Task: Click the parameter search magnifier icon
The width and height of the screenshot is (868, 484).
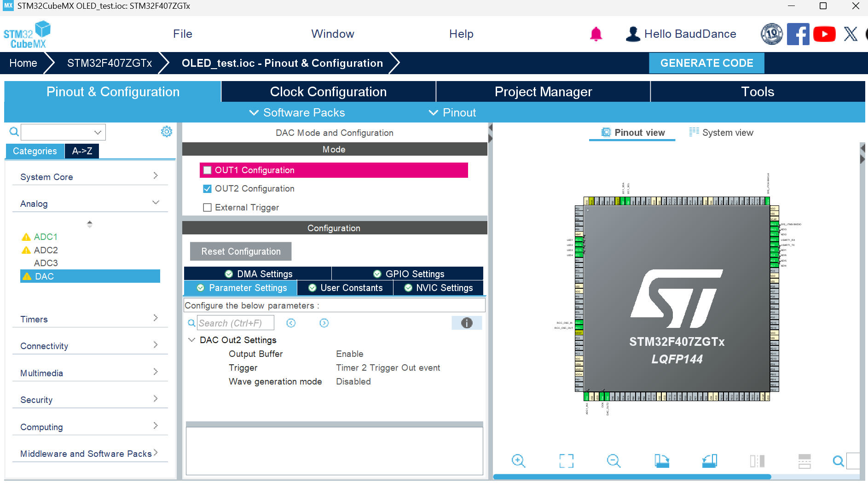Action: (191, 323)
